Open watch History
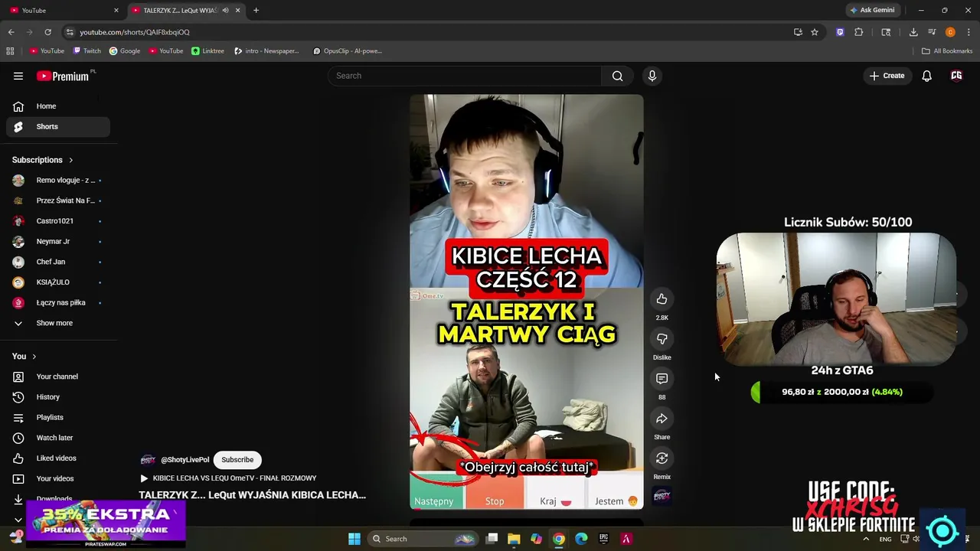Screen dimensions: 980x551 point(58,397)
